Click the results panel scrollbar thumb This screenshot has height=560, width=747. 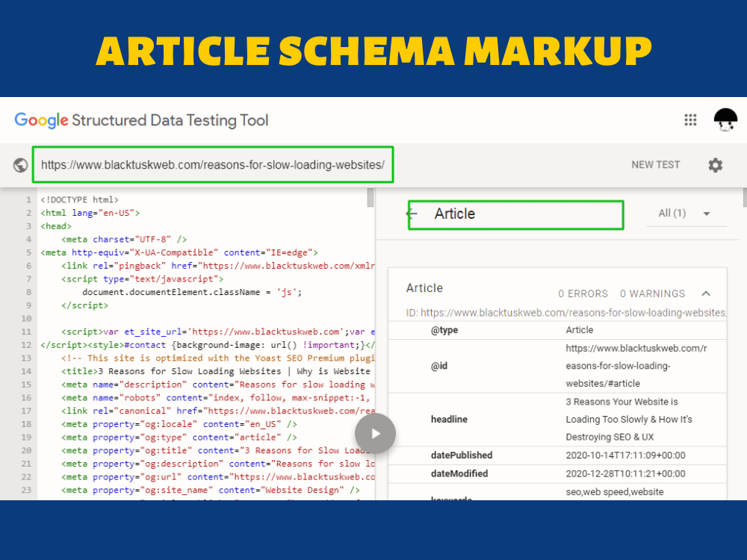coord(745,197)
